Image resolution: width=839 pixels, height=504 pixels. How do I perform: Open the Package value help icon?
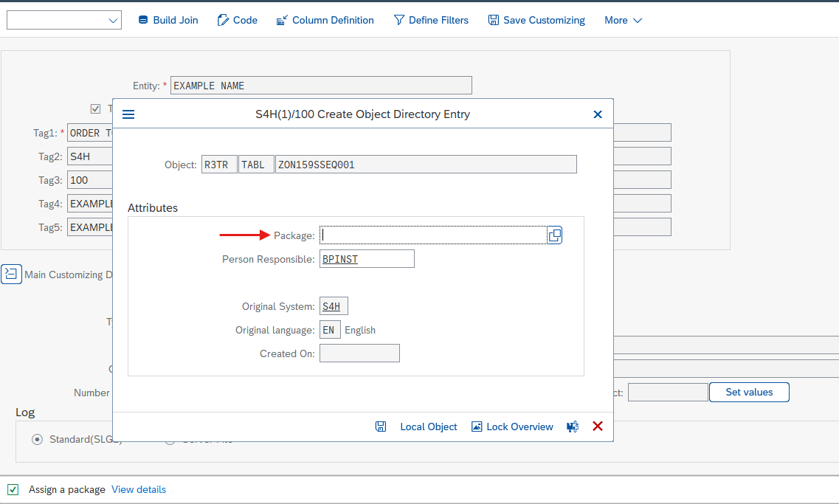[554, 235]
